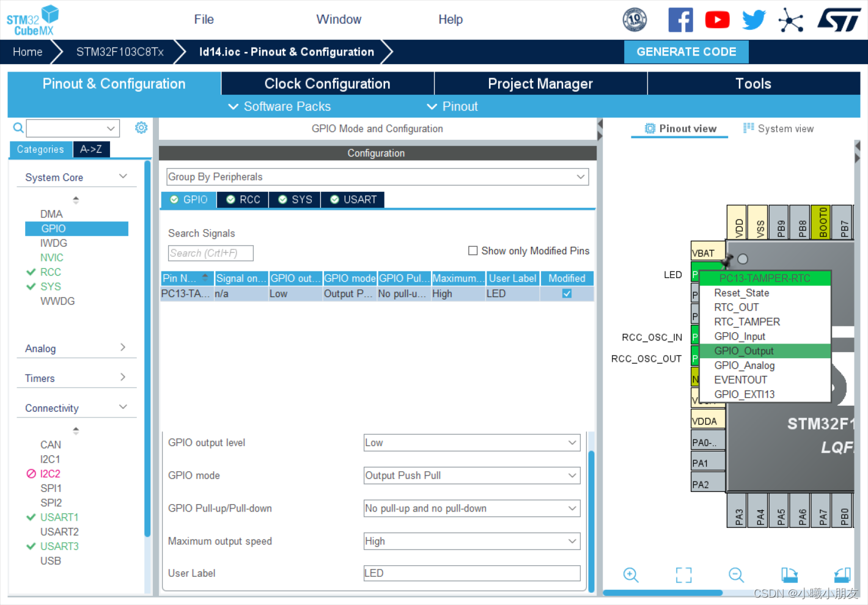Click the search magnifier icon in sidebar
Screen dimensions: 868x605
click(18, 128)
